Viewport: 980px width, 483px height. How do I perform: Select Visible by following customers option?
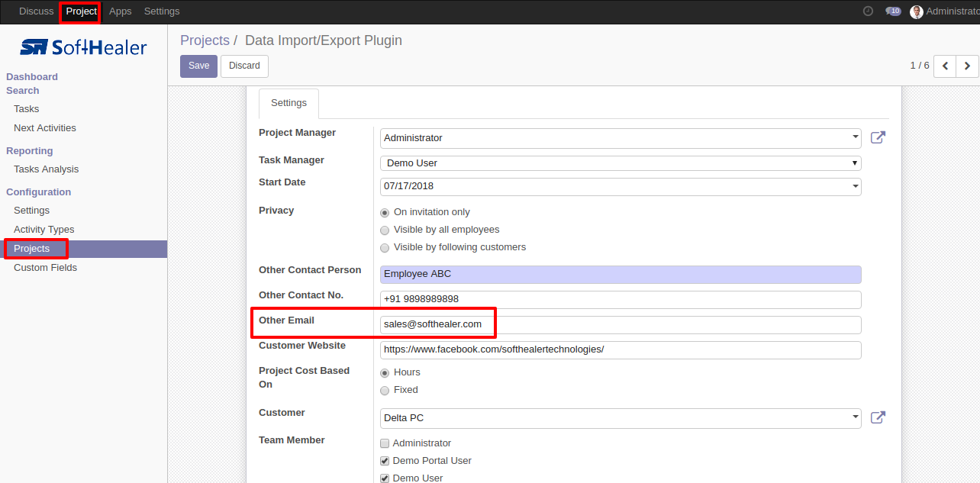[x=385, y=248]
